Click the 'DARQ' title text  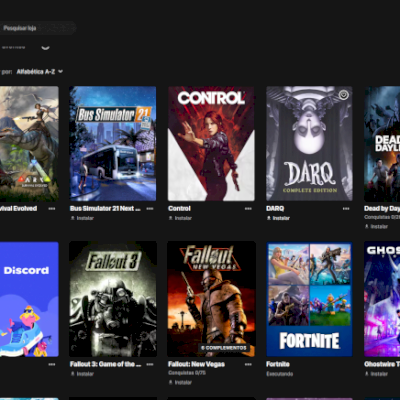pos(275,209)
